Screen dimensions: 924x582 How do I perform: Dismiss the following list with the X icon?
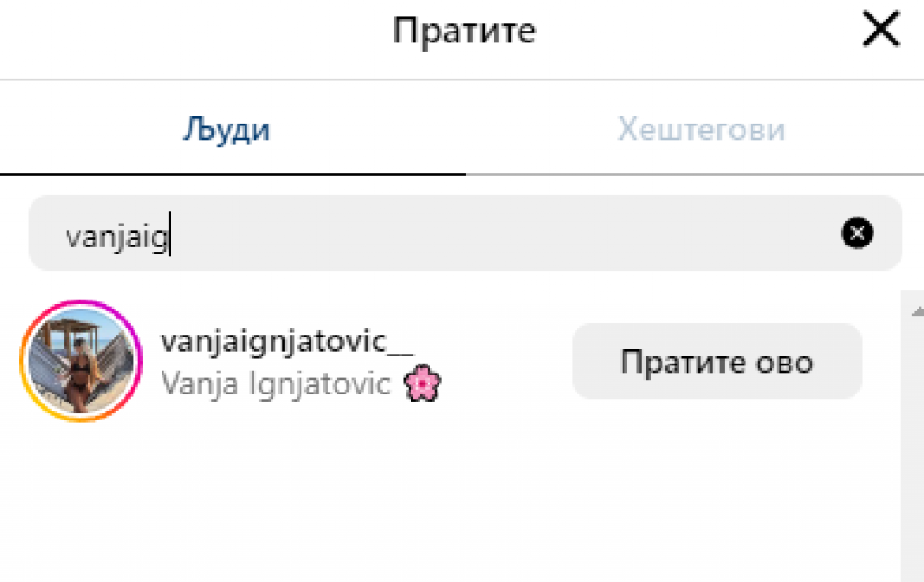coord(881,30)
